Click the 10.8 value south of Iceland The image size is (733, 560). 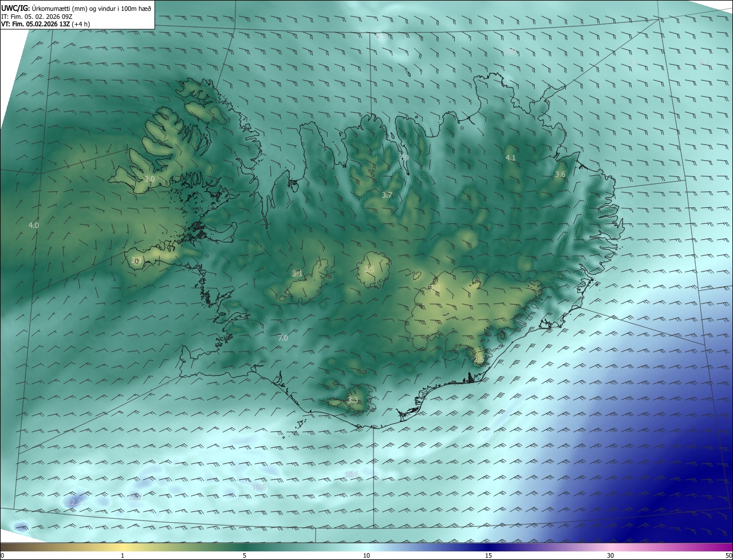click(259, 487)
